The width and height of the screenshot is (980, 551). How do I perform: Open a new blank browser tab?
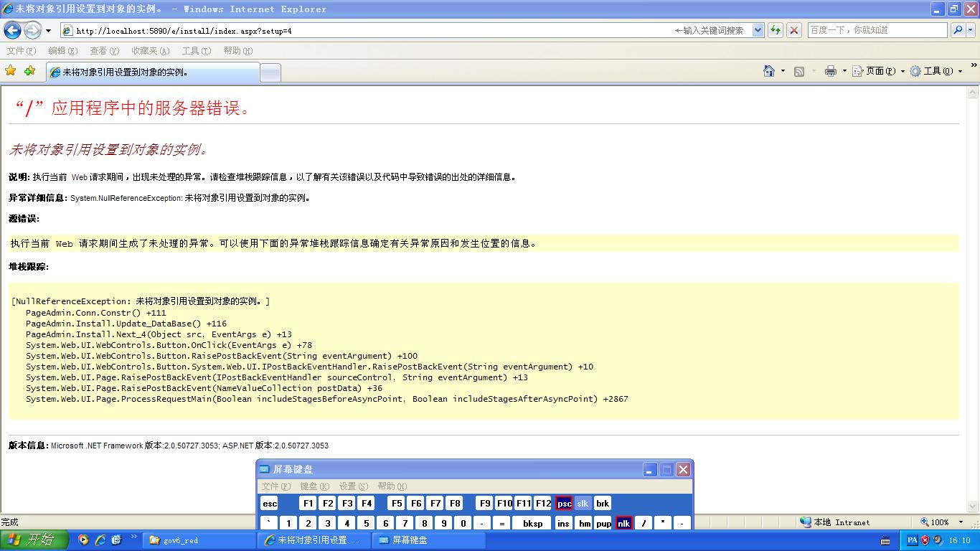tap(270, 72)
